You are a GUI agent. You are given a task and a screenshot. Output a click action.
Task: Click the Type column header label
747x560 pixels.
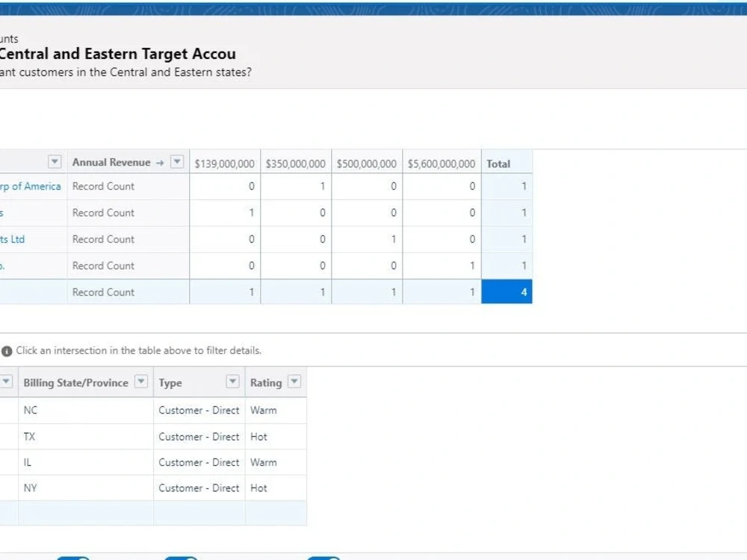click(170, 383)
